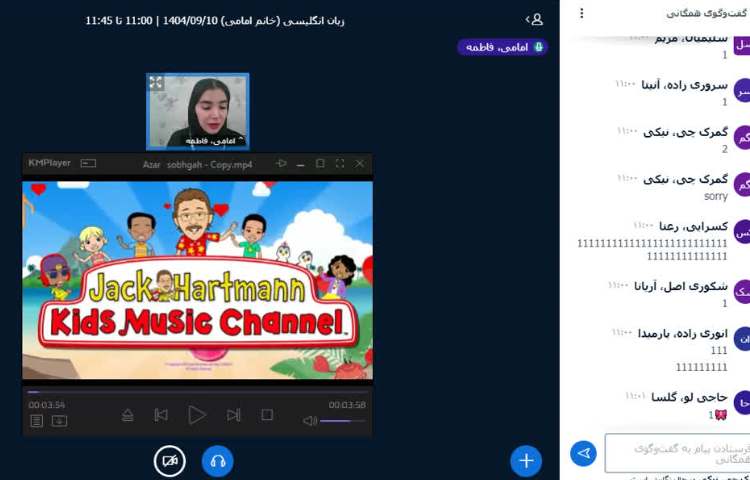Click the Jack Hartmann video frame
Screen dimensions: 750x480
198,280
